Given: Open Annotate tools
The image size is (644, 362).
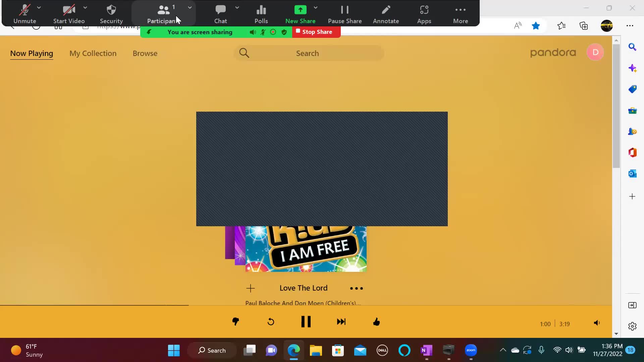Looking at the screenshot, I should 386,14.
